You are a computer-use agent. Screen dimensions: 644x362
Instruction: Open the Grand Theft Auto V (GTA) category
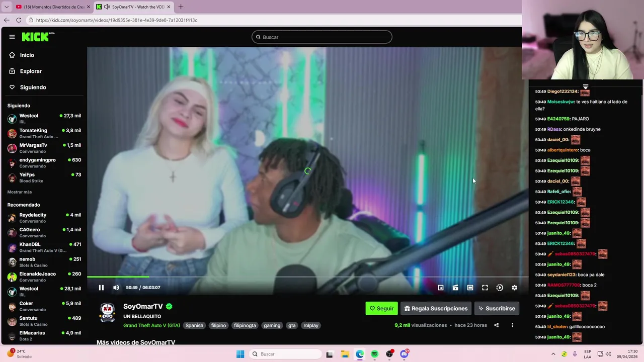[x=151, y=325]
